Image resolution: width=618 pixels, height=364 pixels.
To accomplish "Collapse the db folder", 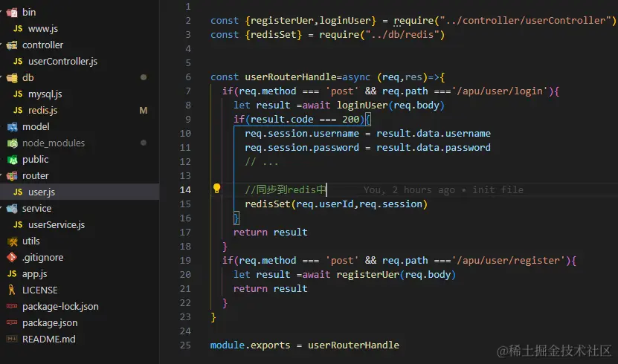I will pyautogui.click(x=28, y=78).
